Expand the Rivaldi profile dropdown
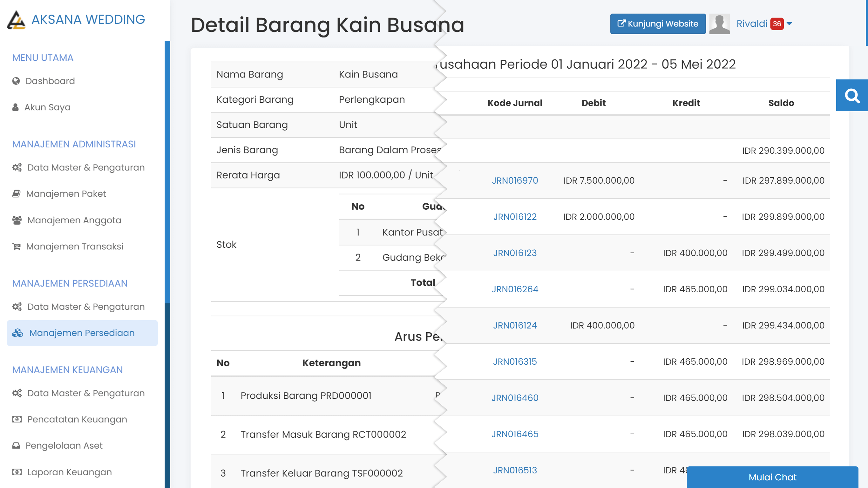The height and width of the screenshot is (488, 868). (790, 24)
